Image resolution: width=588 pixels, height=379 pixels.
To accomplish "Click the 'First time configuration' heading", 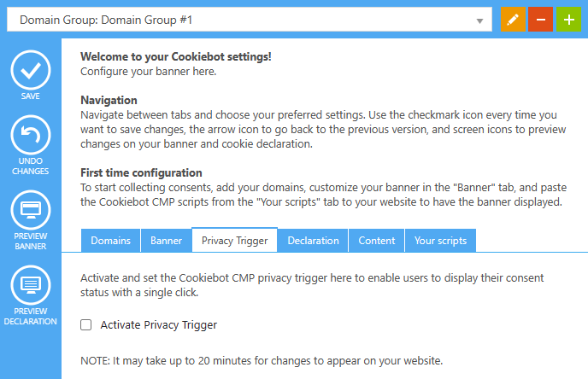I will point(141,172).
